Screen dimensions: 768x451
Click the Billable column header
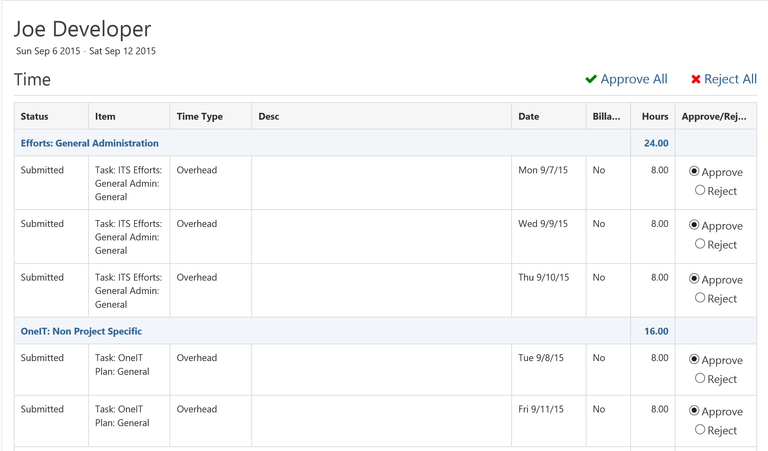pyautogui.click(x=606, y=117)
